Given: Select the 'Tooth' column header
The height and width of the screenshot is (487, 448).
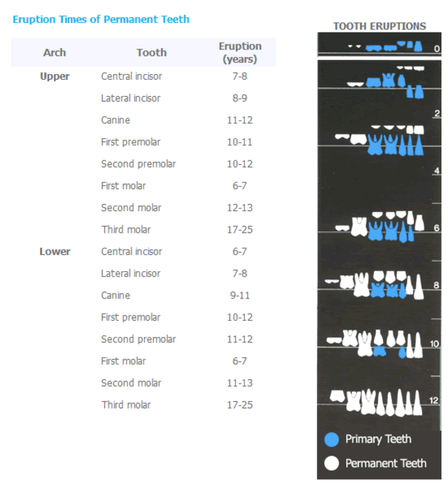Looking at the screenshot, I should (x=152, y=52).
